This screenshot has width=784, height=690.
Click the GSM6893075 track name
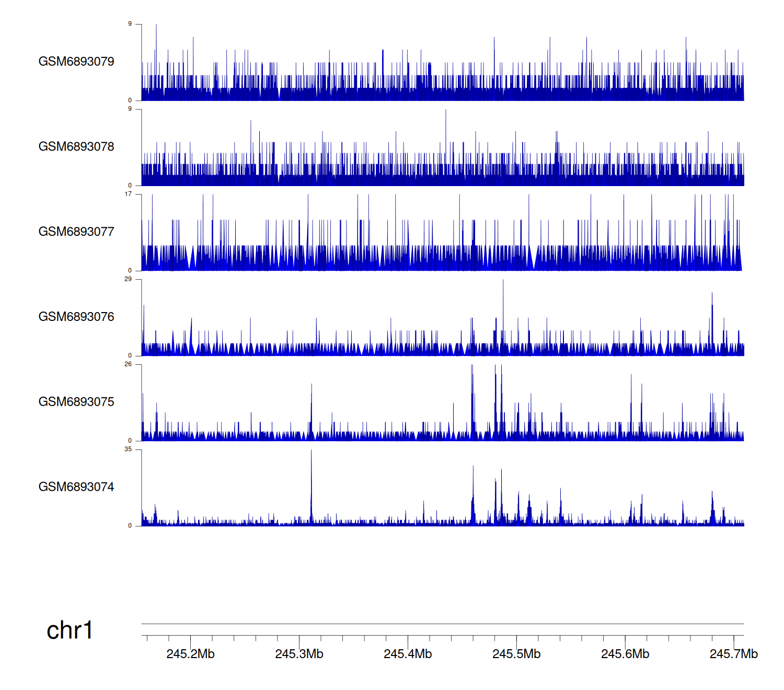coord(76,402)
